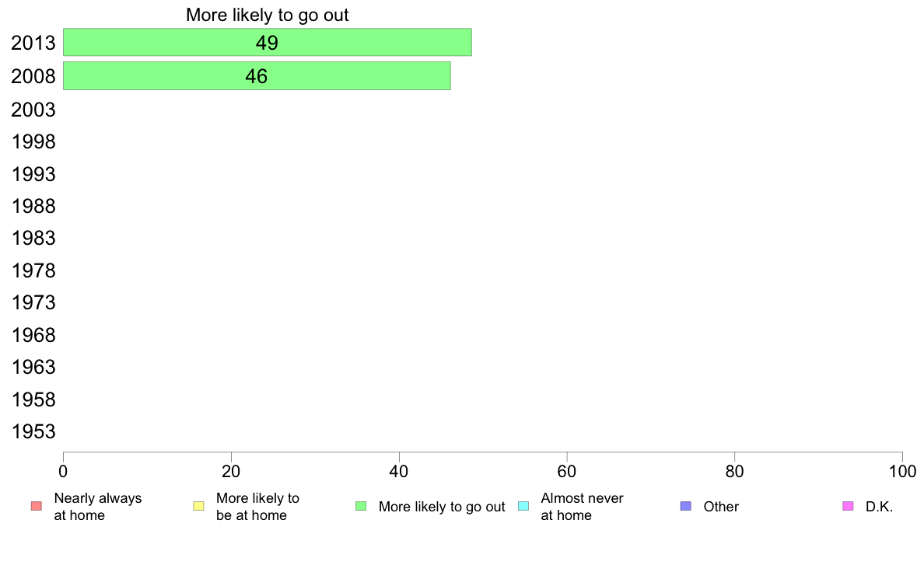
Task: Click the blue Other legend swatch
Action: [x=685, y=507]
